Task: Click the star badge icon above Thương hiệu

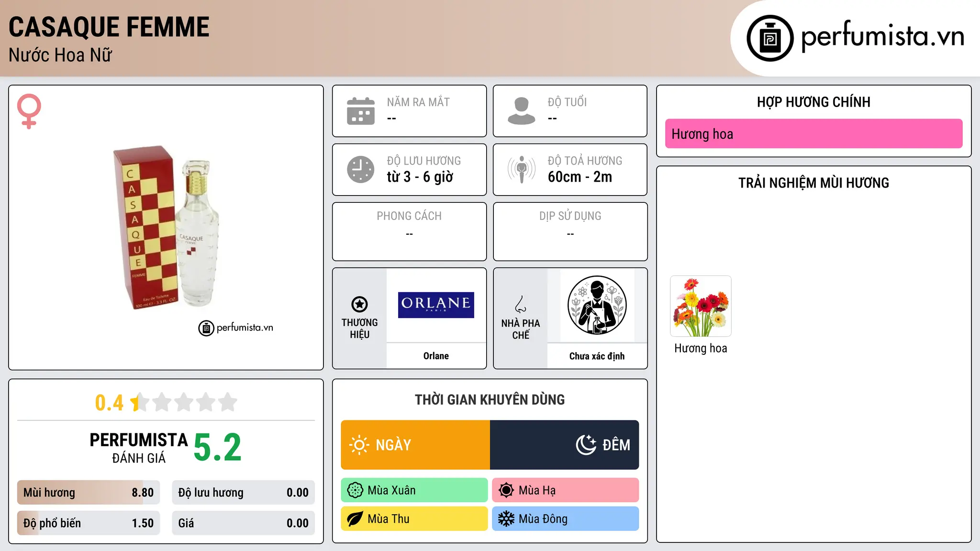Action: pyautogui.click(x=359, y=304)
